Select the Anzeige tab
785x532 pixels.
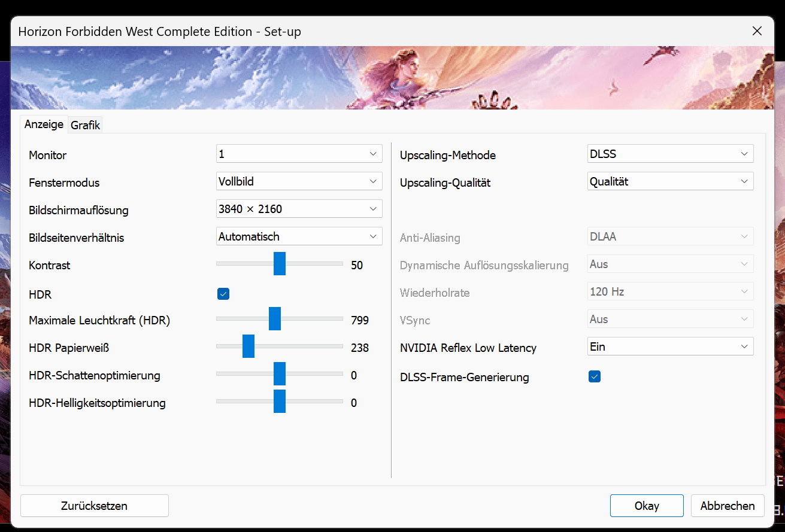44,124
